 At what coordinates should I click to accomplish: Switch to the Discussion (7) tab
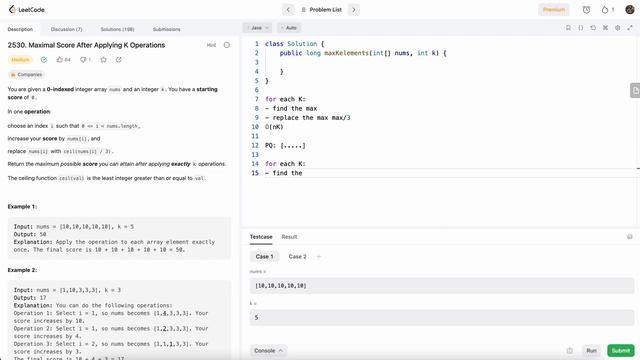[x=66, y=29]
